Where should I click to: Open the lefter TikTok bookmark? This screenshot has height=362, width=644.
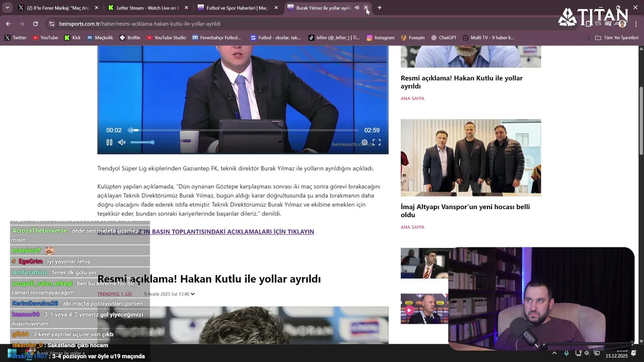[334, 38]
